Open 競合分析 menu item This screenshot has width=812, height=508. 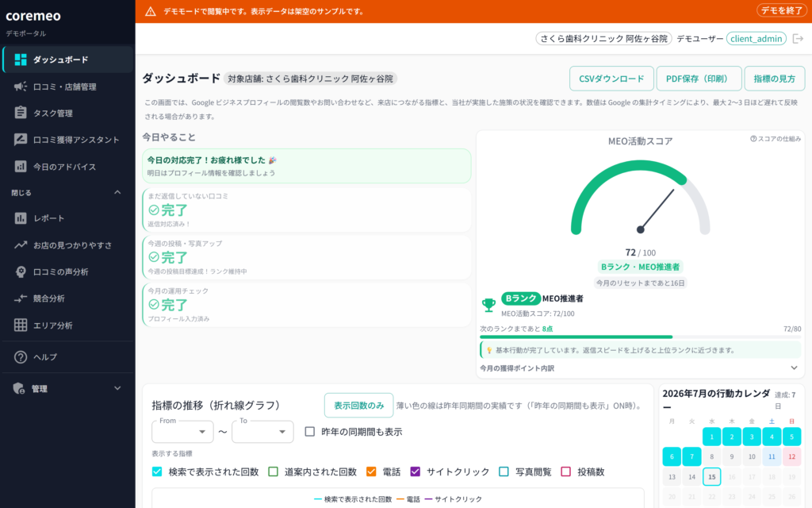click(68, 298)
